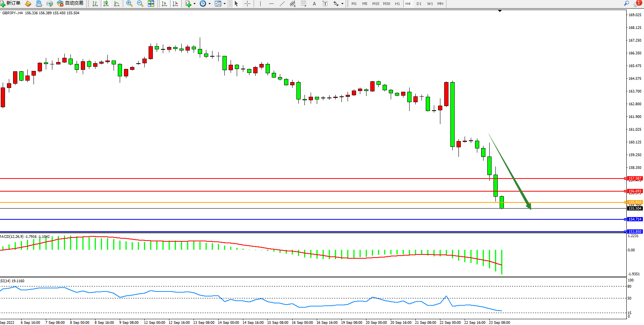
Task: Switch chart to candlestick mode
Action: tap(106, 3)
